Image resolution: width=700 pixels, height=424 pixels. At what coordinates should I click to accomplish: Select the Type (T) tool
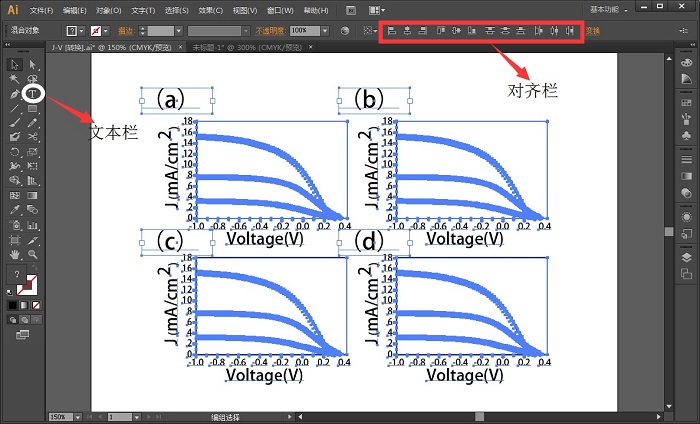click(32, 94)
